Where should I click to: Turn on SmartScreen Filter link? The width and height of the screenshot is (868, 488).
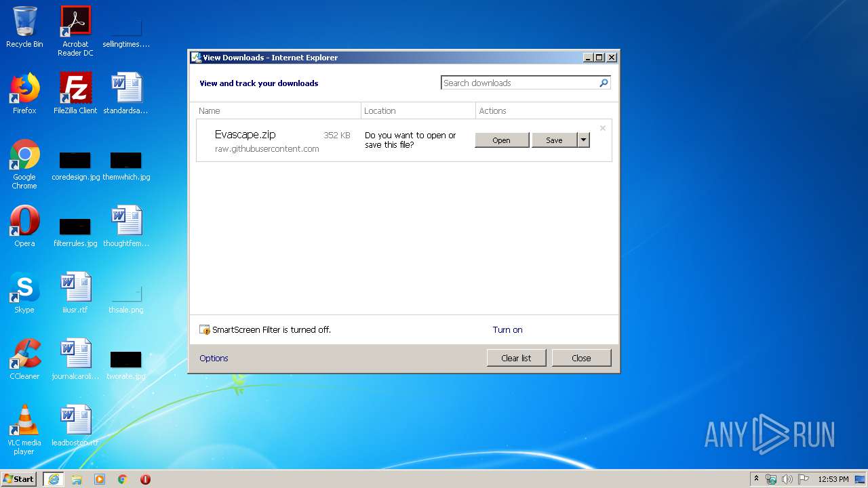[x=507, y=330]
